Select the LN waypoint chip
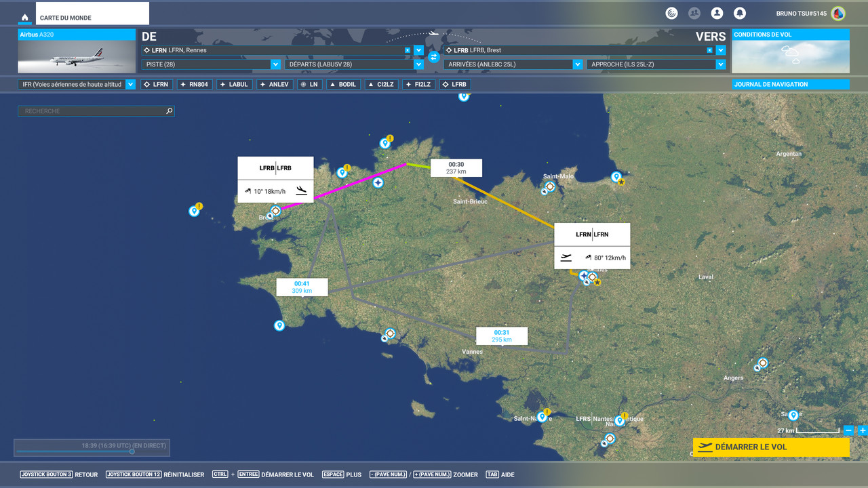The width and height of the screenshot is (868, 488). pyautogui.click(x=309, y=85)
